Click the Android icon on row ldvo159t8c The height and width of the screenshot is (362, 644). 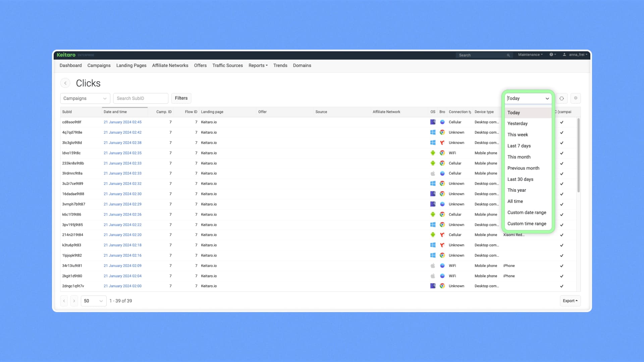click(x=433, y=153)
